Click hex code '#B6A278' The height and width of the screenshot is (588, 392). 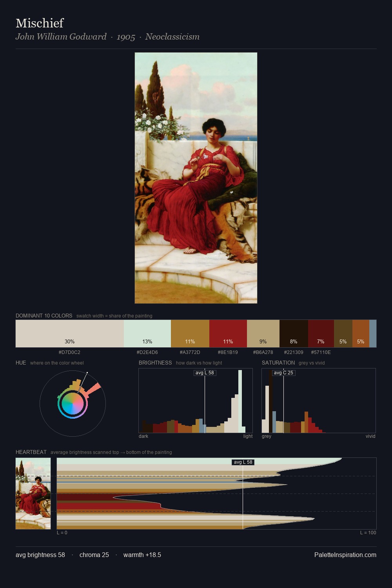coord(263,352)
